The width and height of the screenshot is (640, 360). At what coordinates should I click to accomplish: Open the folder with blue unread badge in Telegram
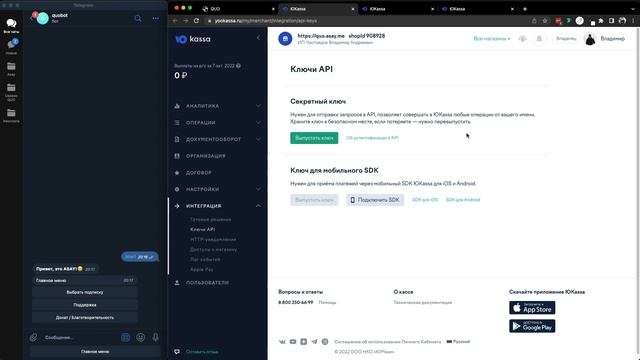click(x=11, y=47)
